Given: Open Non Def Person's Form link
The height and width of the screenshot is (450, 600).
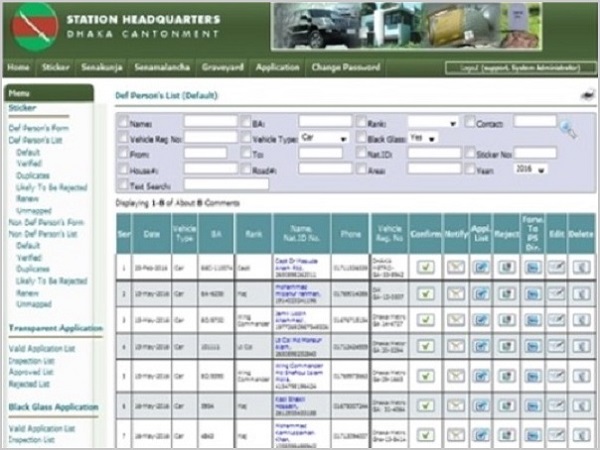Looking at the screenshot, I should pos(46,222).
